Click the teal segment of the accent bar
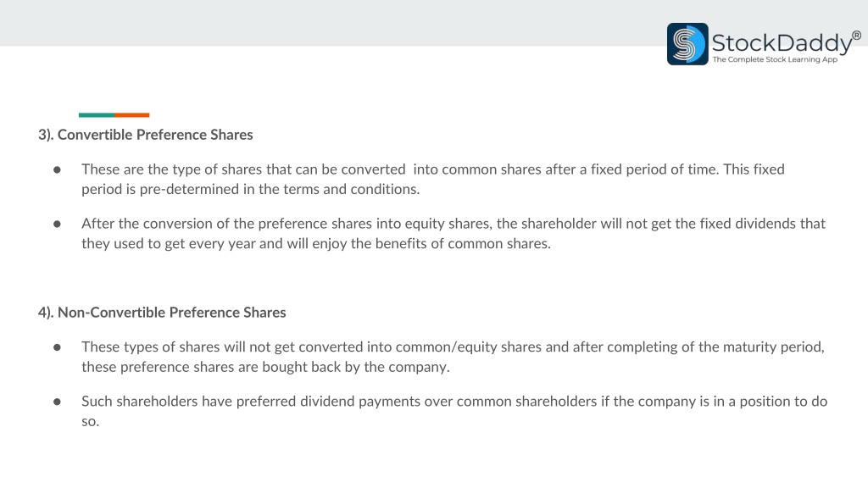 coord(97,115)
